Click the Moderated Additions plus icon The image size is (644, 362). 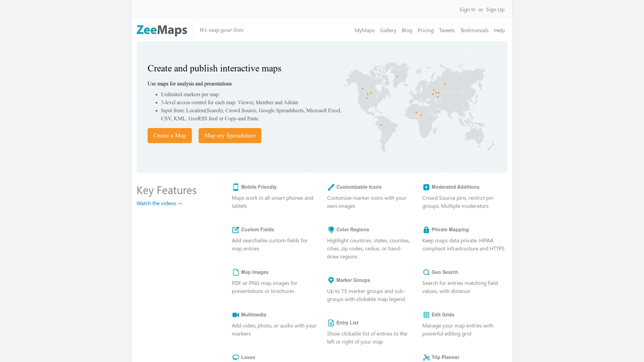coord(426,187)
